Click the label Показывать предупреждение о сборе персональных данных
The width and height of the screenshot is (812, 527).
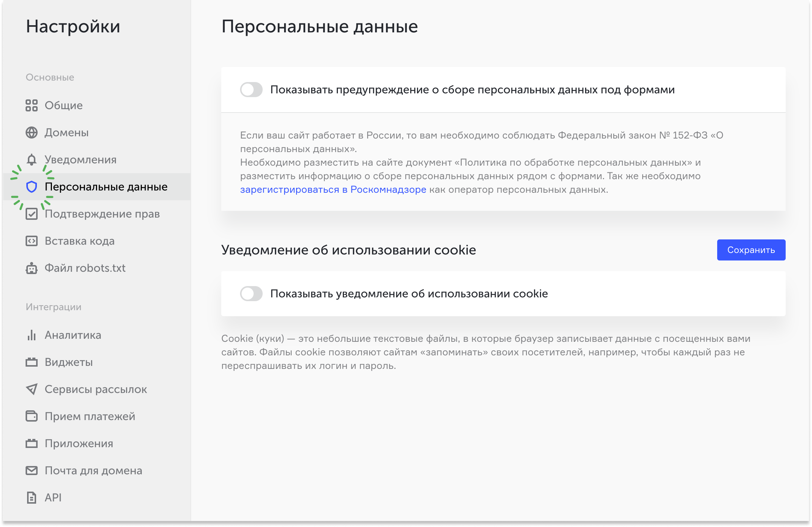472,90
